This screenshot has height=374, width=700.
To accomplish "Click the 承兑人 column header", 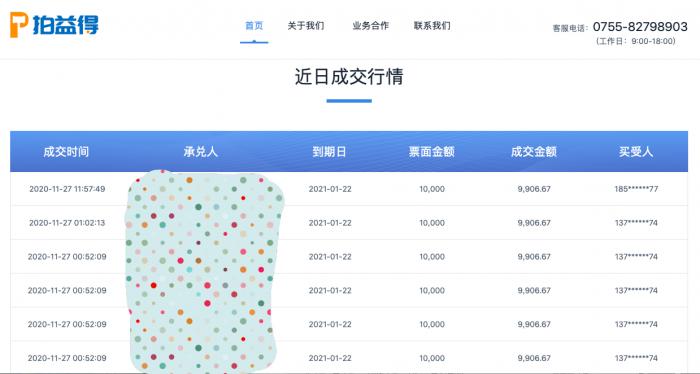I will click(x=200, y=152).
